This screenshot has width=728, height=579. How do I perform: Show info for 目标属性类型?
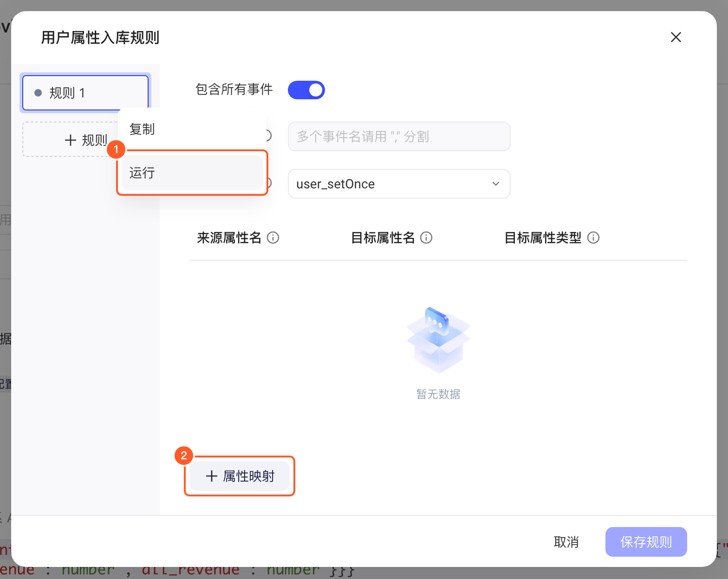click(593, 238)
